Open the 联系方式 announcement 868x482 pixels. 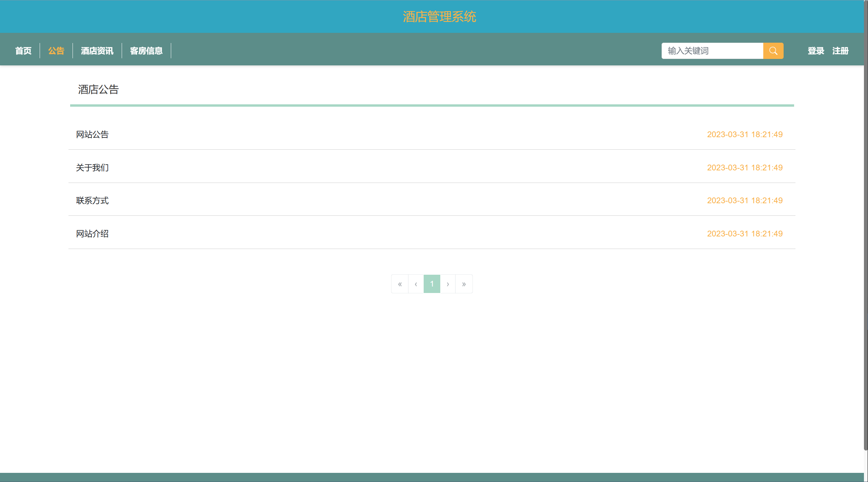(x=92, y=201)
